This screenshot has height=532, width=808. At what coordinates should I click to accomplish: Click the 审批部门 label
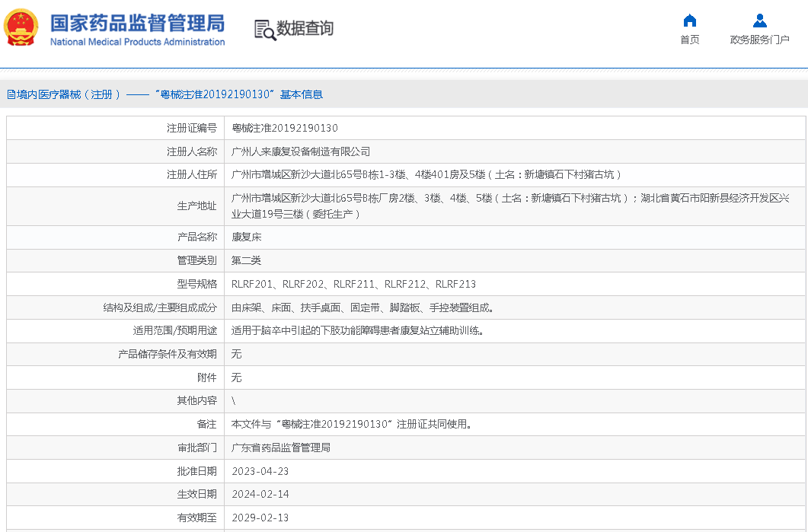[196, 448]
